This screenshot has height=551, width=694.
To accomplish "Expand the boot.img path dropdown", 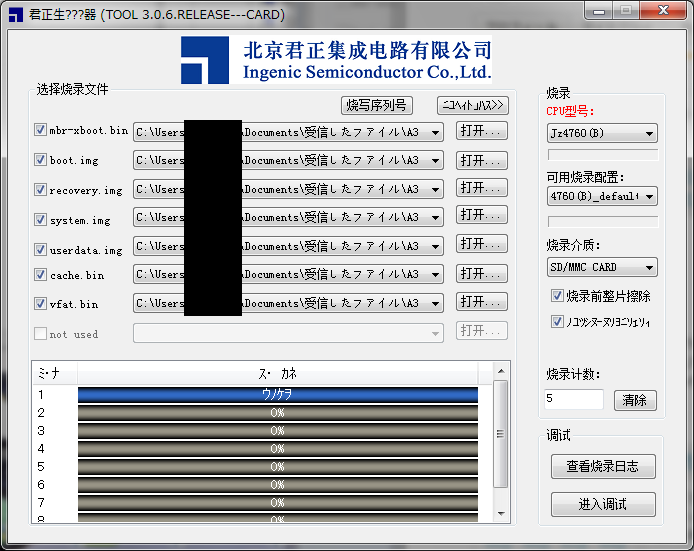I will [x=436, y=160].
